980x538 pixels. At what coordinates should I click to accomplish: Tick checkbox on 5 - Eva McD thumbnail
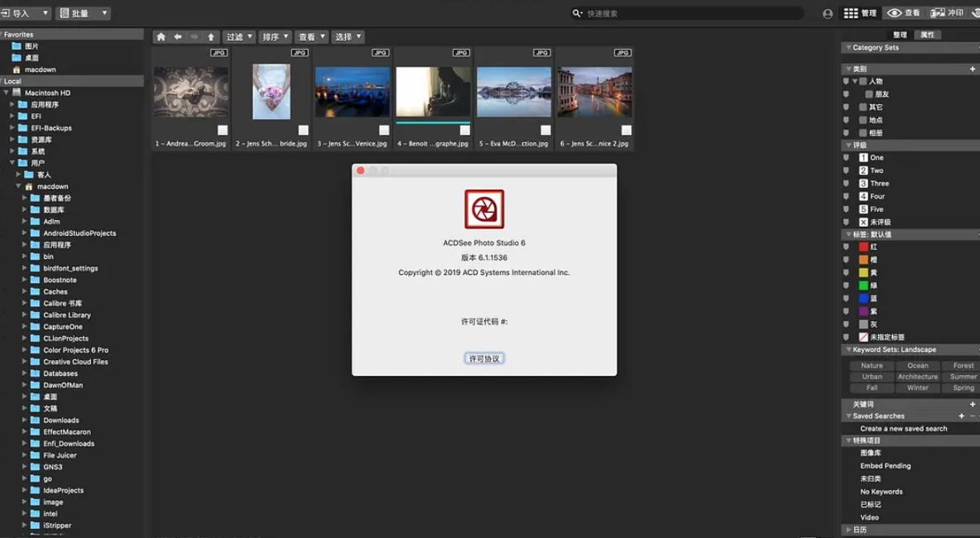pos(545,130)
